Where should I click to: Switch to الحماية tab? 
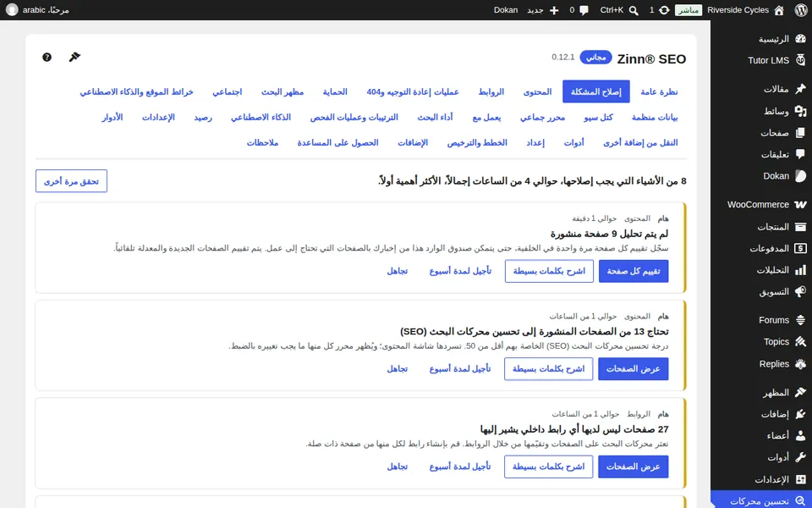pos(335,91)
